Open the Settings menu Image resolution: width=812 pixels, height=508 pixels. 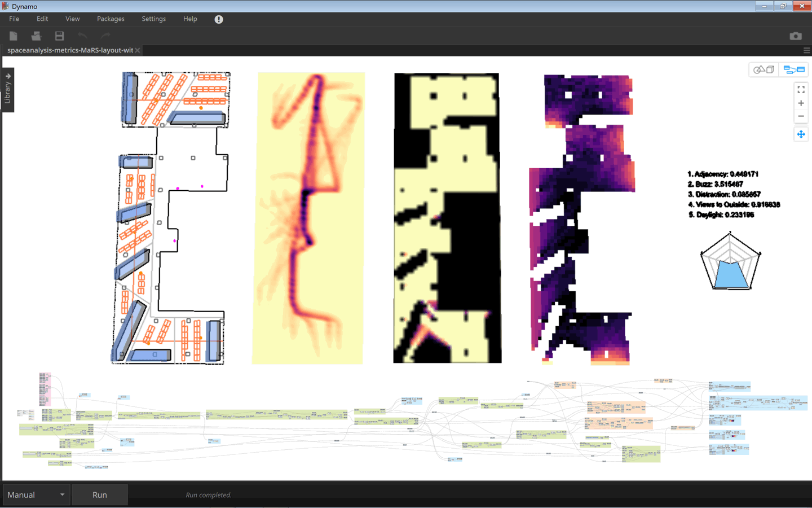(153, 19)
